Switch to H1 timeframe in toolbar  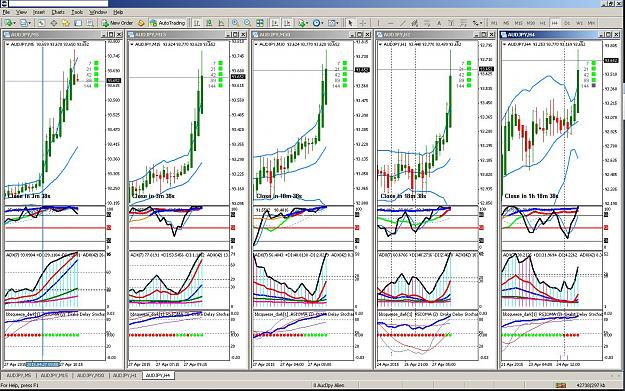coord(542,23)
